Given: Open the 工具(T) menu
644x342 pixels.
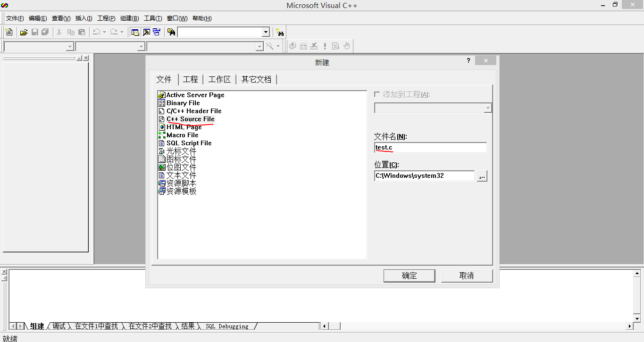Looking at the screenshot, I should [x=153, y=18].
